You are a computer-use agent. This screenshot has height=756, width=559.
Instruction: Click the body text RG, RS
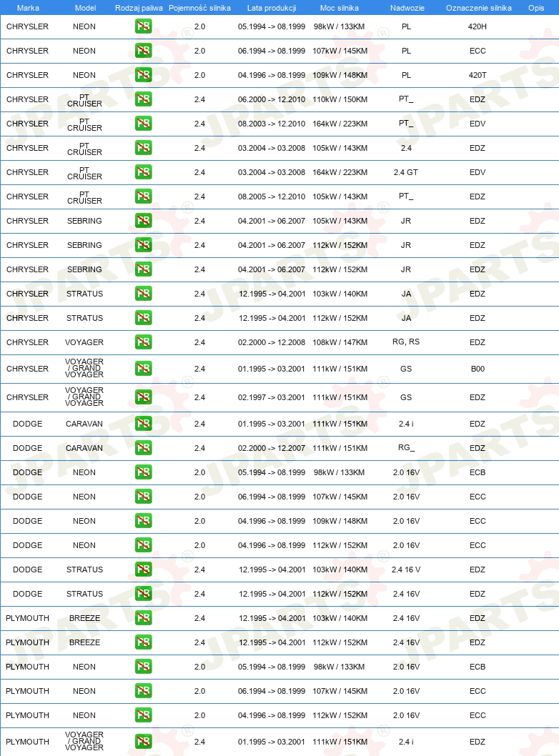coord(406,342)
